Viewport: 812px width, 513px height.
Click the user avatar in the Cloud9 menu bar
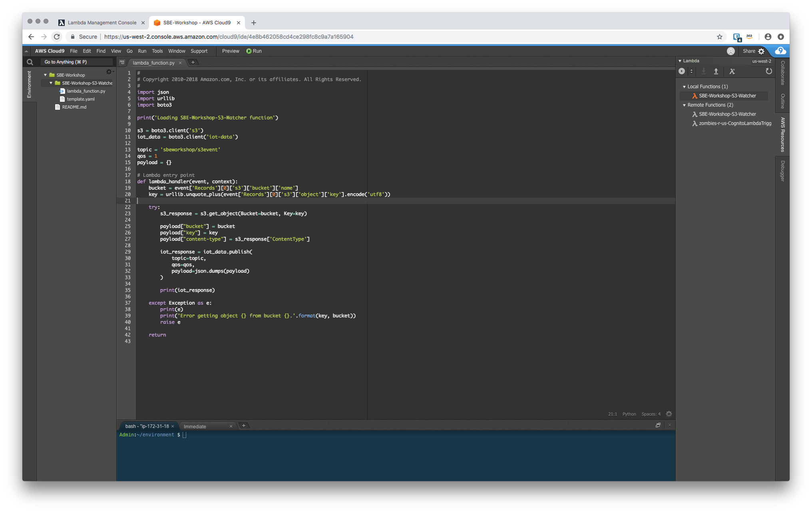[x=730, y=51]
